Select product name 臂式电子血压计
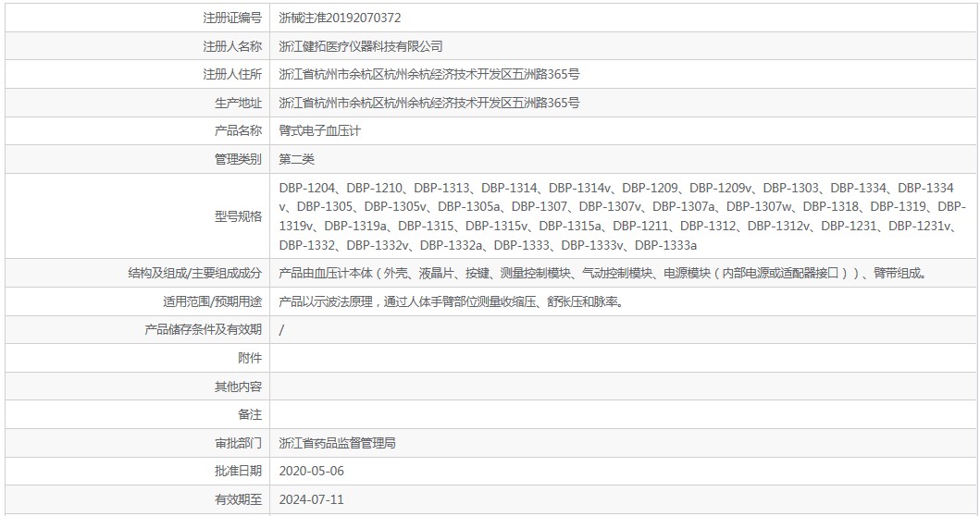 point(319,130)
